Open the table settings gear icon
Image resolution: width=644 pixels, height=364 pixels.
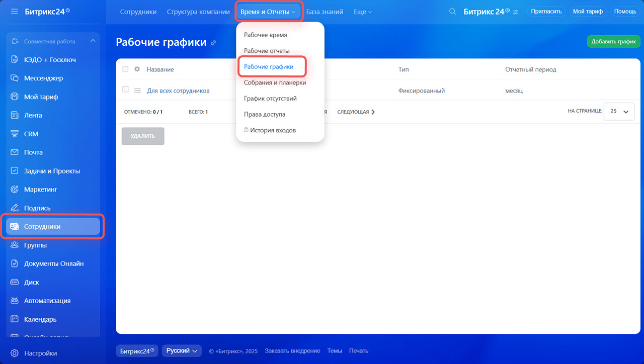(137, 69)
